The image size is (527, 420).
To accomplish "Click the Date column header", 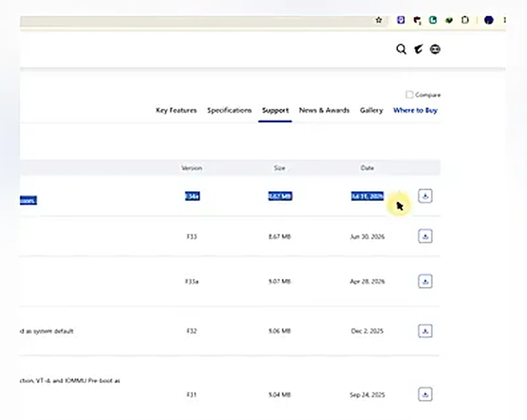I will [367, 168].
